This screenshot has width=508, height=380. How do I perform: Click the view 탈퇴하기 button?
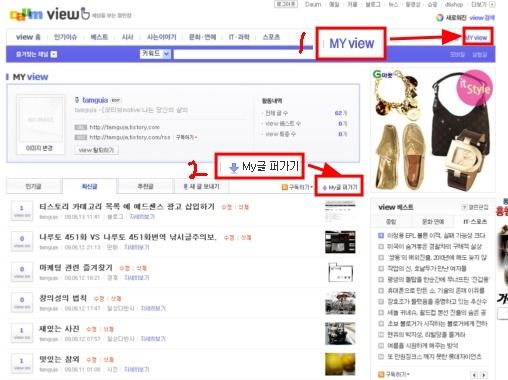[96, 150]
